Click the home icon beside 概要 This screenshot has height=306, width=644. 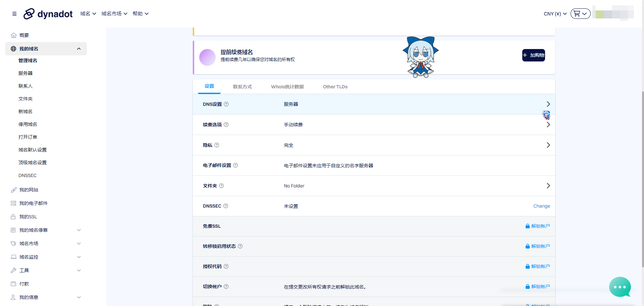point(13,35)
